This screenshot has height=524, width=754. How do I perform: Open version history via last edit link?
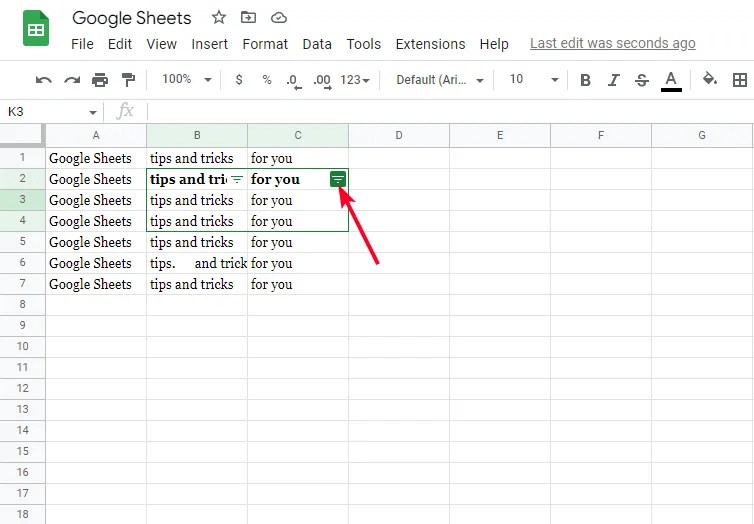pyautogui.click(x=613, y=43)
